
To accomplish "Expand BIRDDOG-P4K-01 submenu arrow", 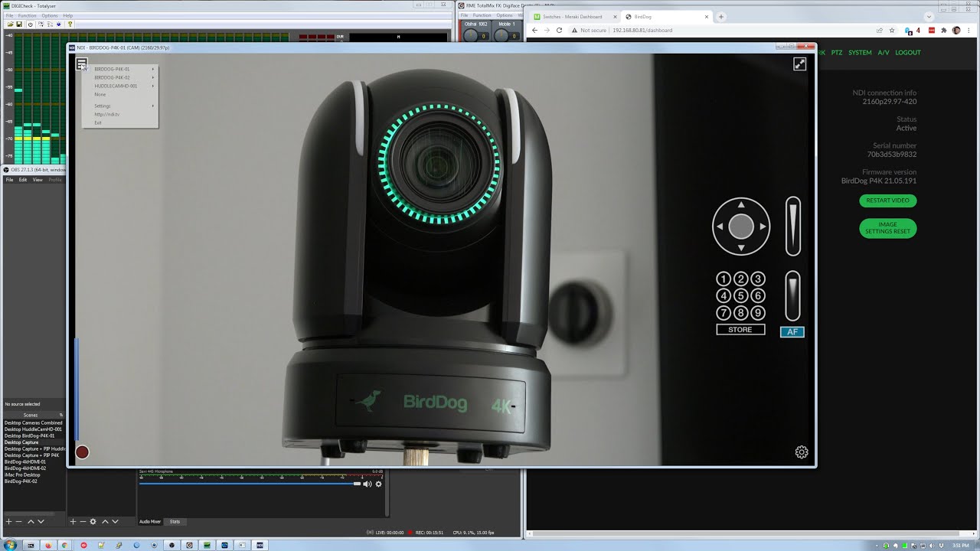I will click(x=153, y=69).
